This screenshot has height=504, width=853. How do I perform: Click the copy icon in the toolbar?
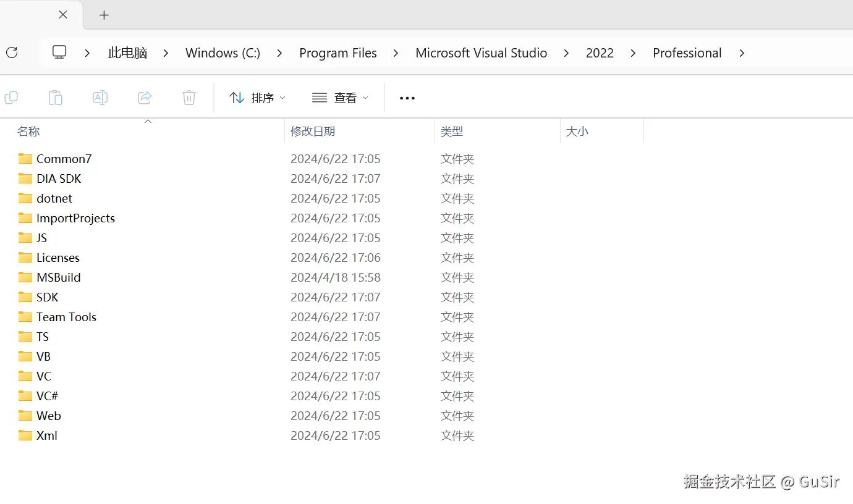[x=11, y=98]
